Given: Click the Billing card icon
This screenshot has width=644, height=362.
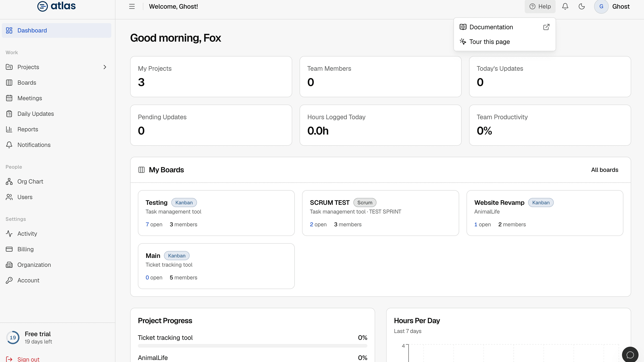Looking at the screenshot, I should click(x=9, y=249).
